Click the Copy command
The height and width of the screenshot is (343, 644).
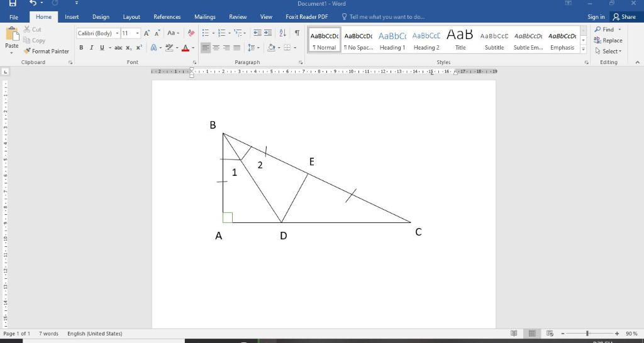[34, 40]
